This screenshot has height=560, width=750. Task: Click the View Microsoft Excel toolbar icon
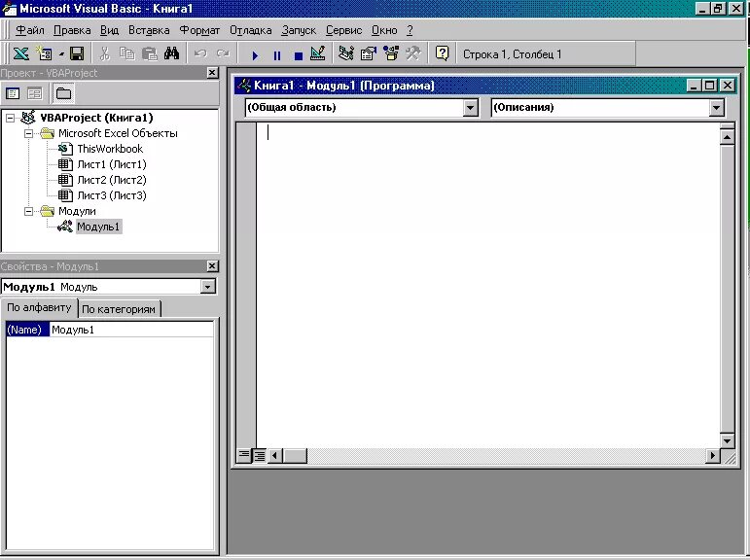[20, 53]
